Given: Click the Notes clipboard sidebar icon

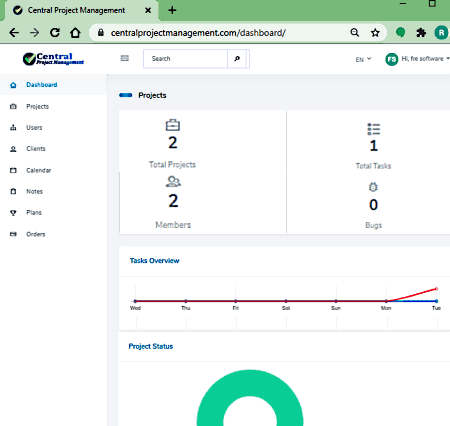Looking at the screenshot, I should coord(13,191).
